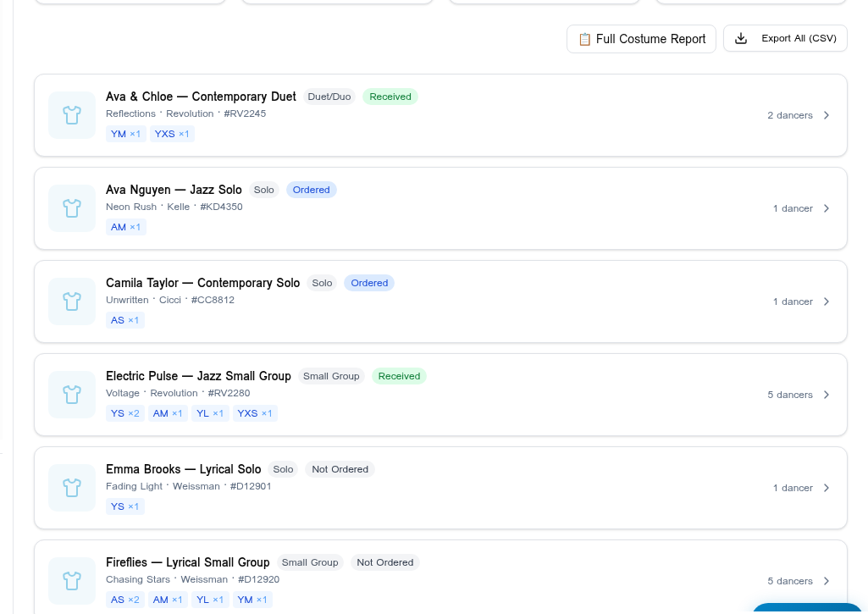Click 'Fading Light · Weissman · #D12901' details
This screenshot has width=868, height=614.
tap(189, 486)
